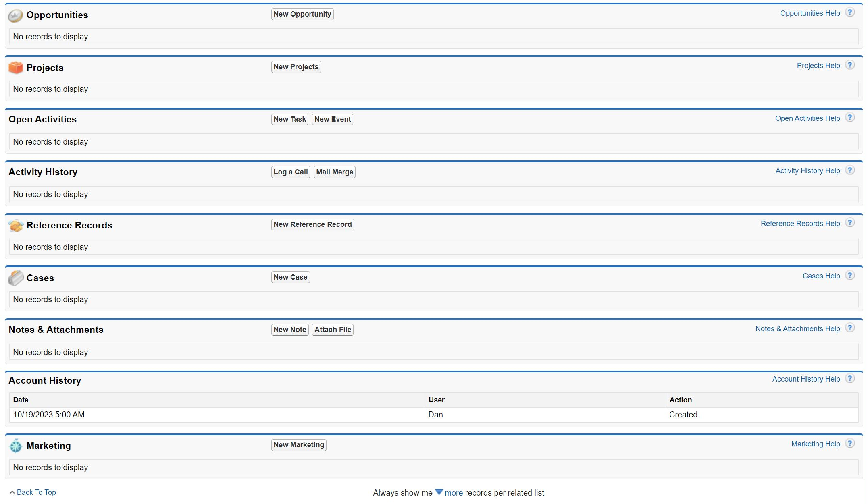Open the Account History Help link

[806, 379]
